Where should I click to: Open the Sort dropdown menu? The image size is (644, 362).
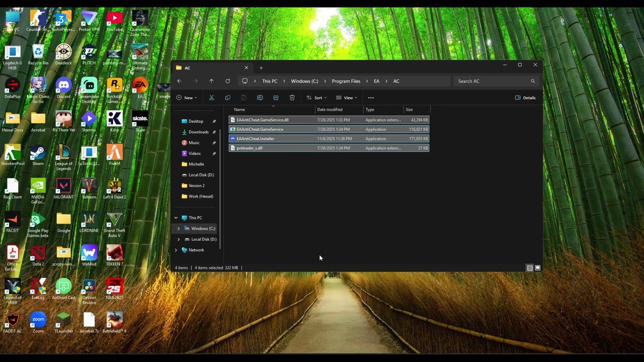coord(316,98)
